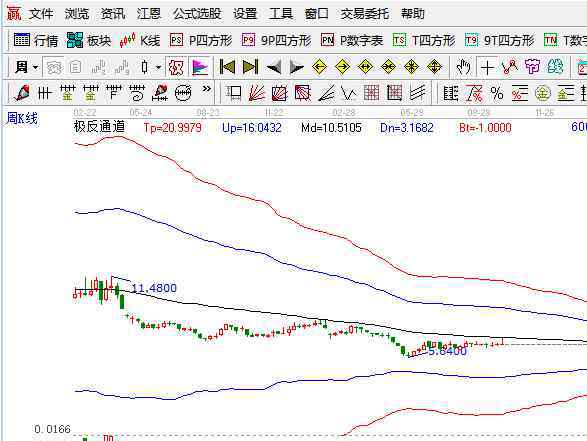This screenshot has height=441, width=587.
Task: Open the 文件 menu
Action: point(41,14)
